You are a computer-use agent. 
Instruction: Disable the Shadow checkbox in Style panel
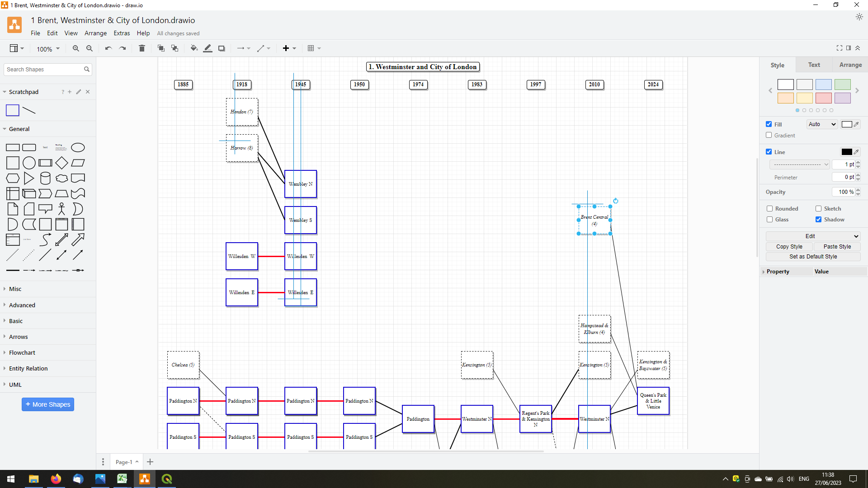[x=818, y=219]
